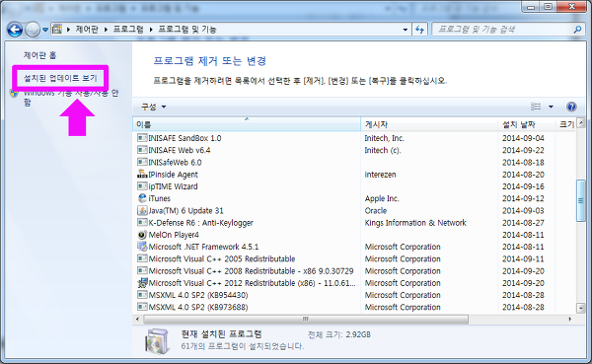Select Microsoft .NET Framework 4.5.1 name text
The height and width of the screenshot is (364, 592).
pos(204,247)
